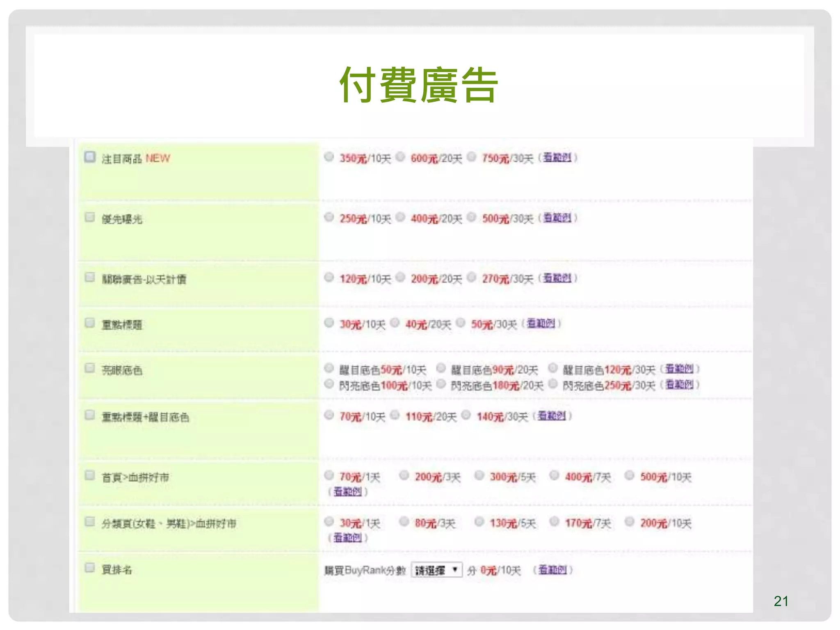The image size is (840, 630).
Task: Open 看範例 link in 重點標題+醒目底色 row
Action: tap(552, 416)
